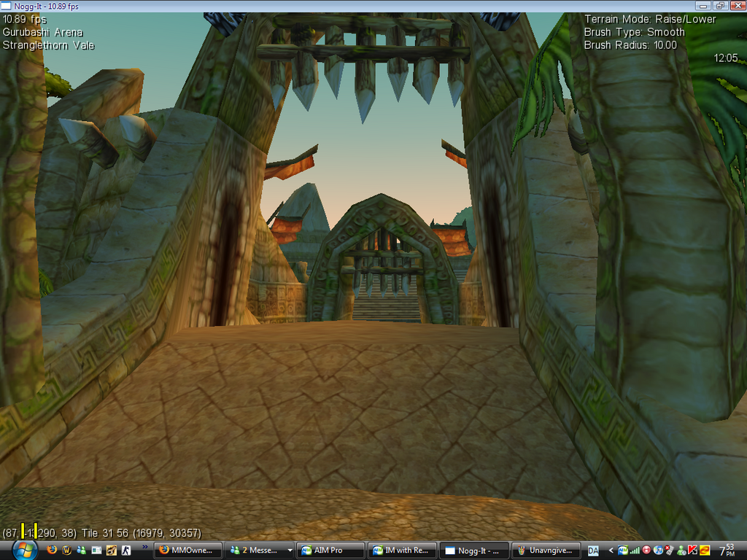Show hidden system tray icons arrow
This screenshot has width=747, height=560.
point(611,551)
